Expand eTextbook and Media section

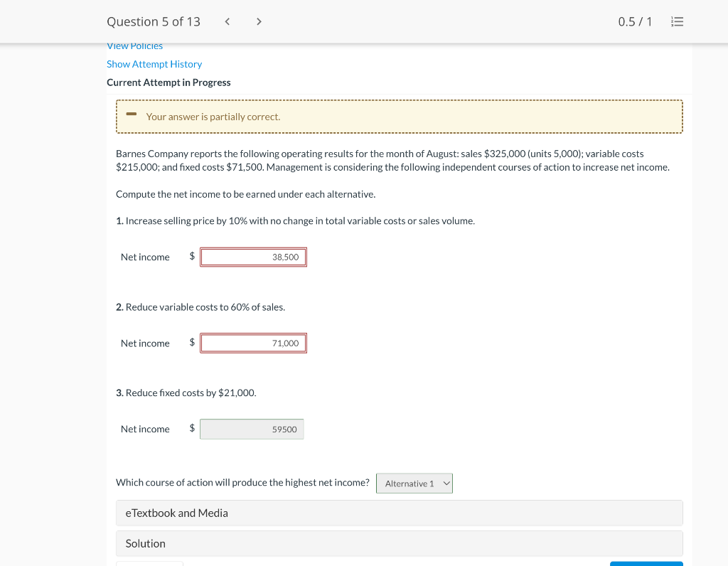click(399, 513)
